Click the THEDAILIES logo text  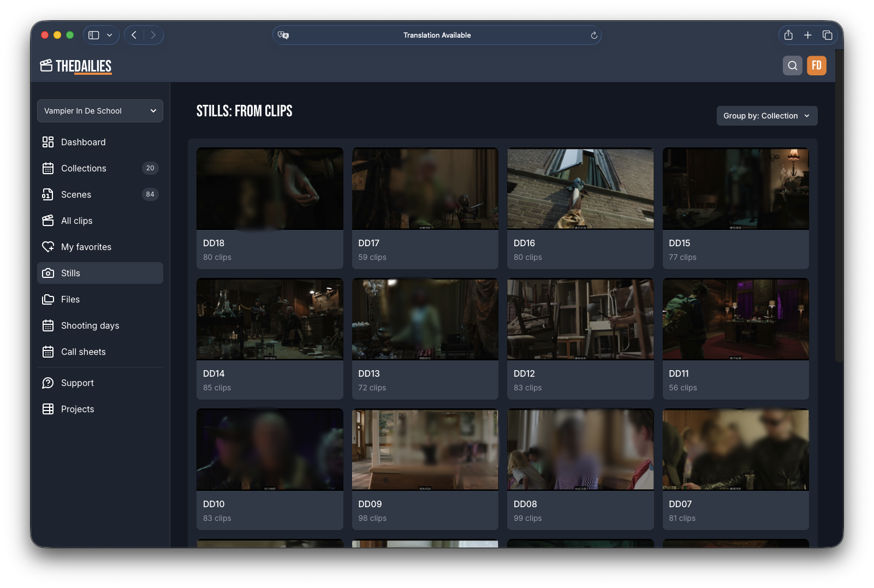click(84, 66)
